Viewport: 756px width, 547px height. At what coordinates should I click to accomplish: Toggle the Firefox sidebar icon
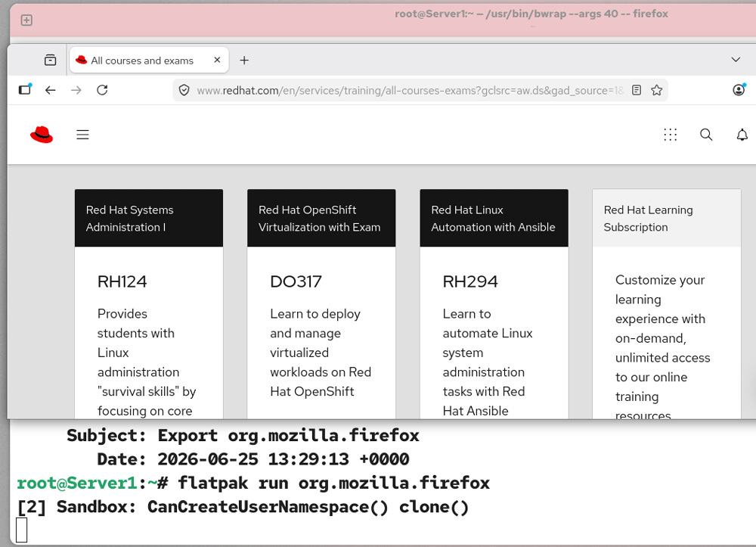(25, 90)
